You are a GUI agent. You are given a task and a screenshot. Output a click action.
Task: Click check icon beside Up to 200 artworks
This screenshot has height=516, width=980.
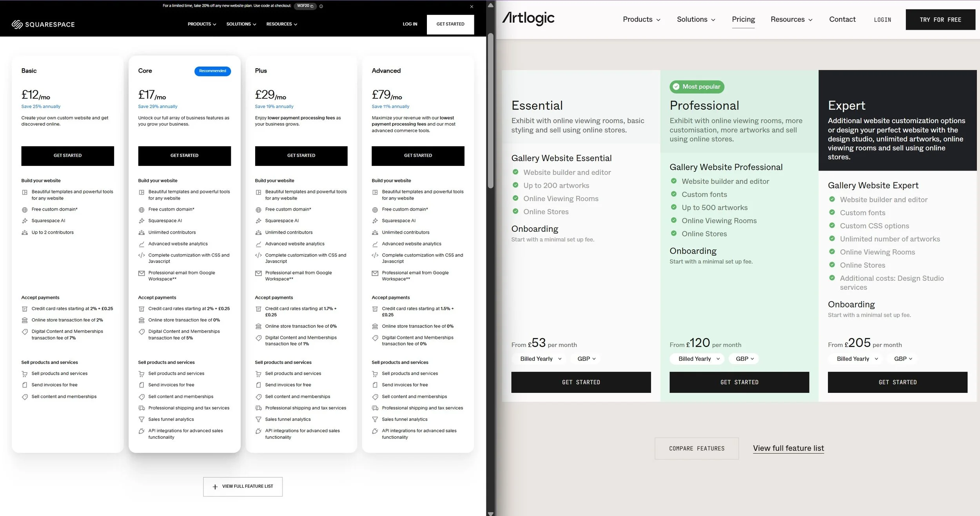pos(515,185)
